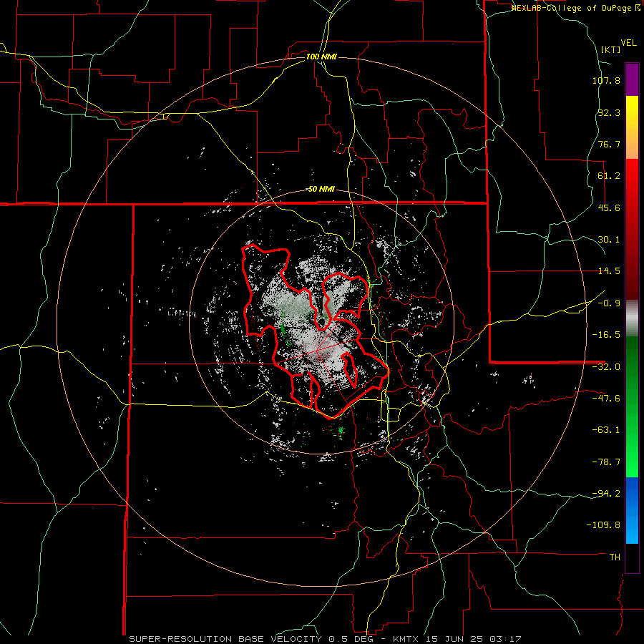Screen dimensions: 644x644
Task: Click the -16.5 legend value
Action: (606, 335)
